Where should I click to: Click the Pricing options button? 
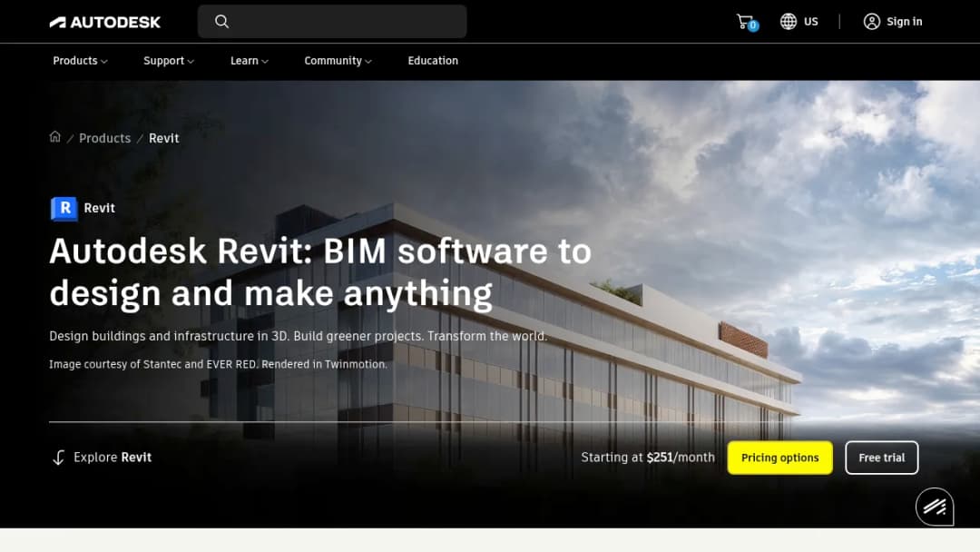(x=780, y=458)
